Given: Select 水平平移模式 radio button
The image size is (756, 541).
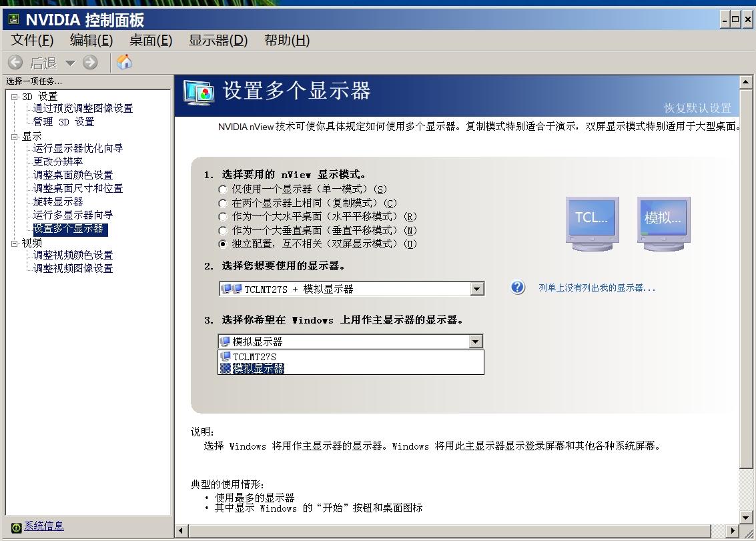Looking at the screenshot, I should pyautogui.click(x=222, y=217).
